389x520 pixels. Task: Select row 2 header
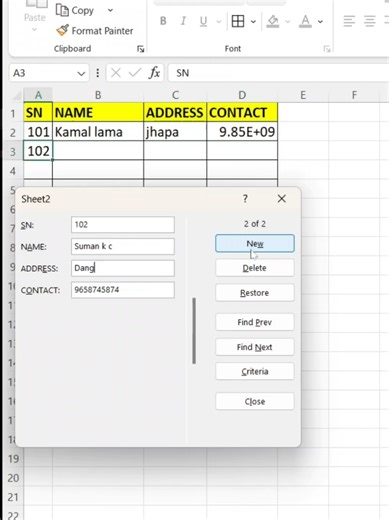[13, 132]
